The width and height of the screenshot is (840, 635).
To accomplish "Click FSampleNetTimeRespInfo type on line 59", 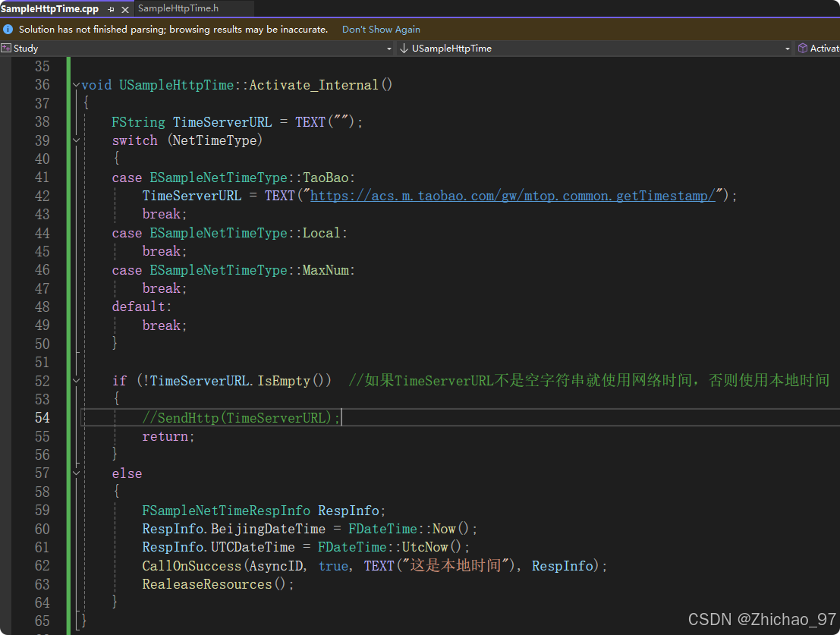I will (x=226, y=511).
